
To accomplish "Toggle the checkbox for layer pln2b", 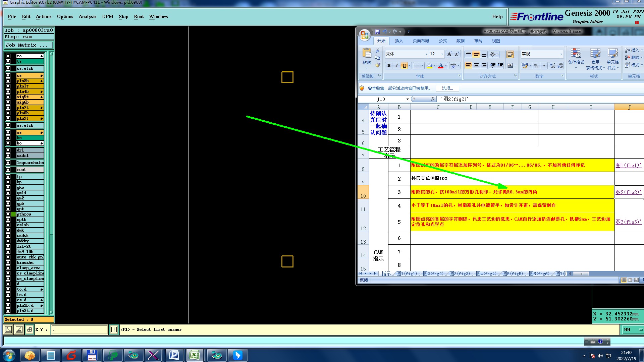I will tap(8, 81).
